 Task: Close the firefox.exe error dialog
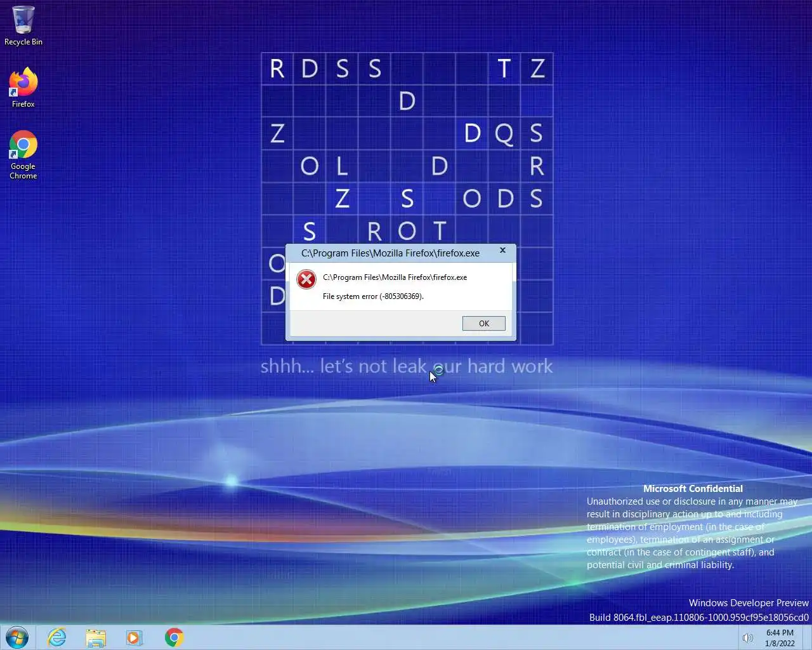(x=502, y=251)
